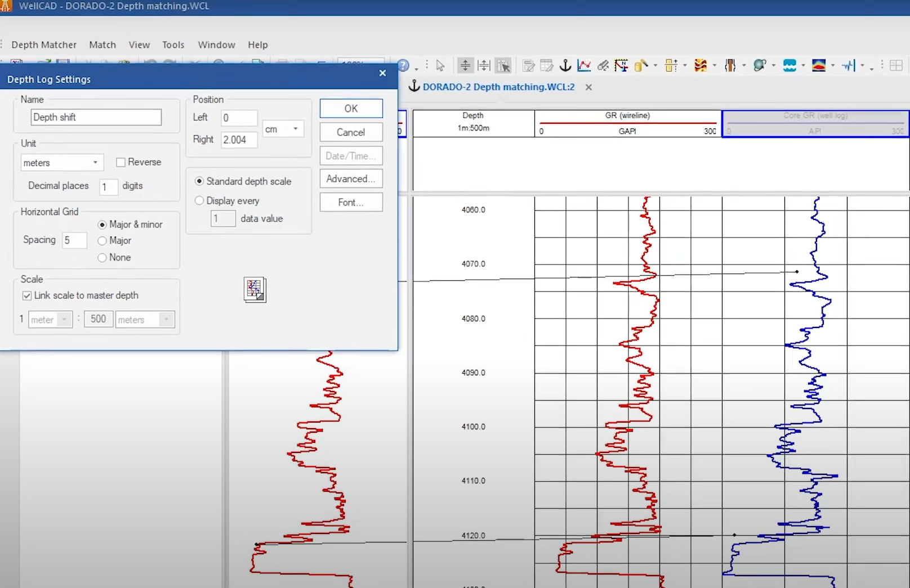The width and height of the screenshot is (910, 588).
Task: Click the Spacing input field
Action: click(74, 240)
